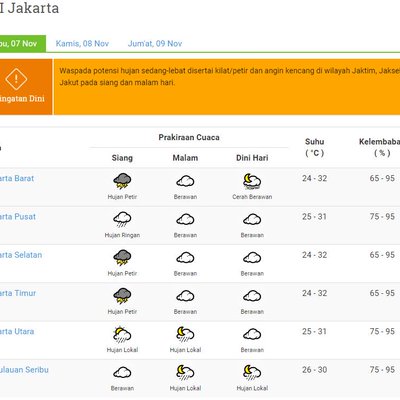Click Jakarta Selatan Dini Hari cloudy icon
The width and height of the screenshot is (400, 400).
[x=252, y=258]
